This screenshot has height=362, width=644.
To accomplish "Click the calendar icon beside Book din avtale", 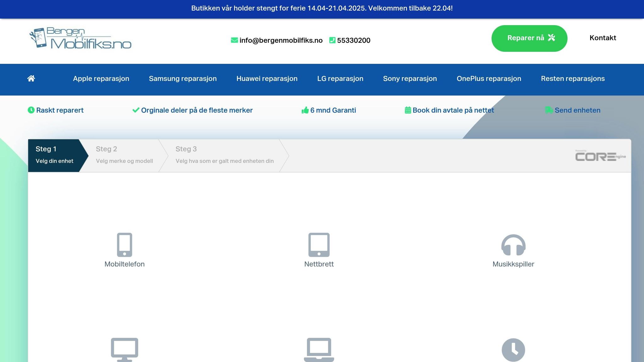I will point(408,110).
